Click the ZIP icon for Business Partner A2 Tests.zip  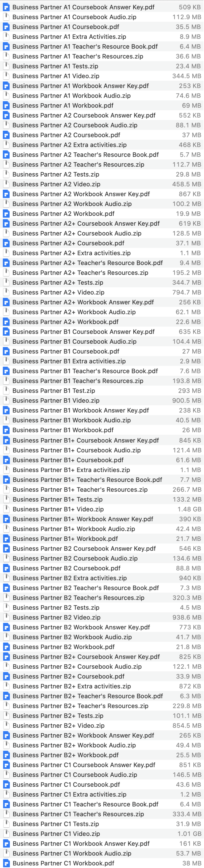coord(6,174)
